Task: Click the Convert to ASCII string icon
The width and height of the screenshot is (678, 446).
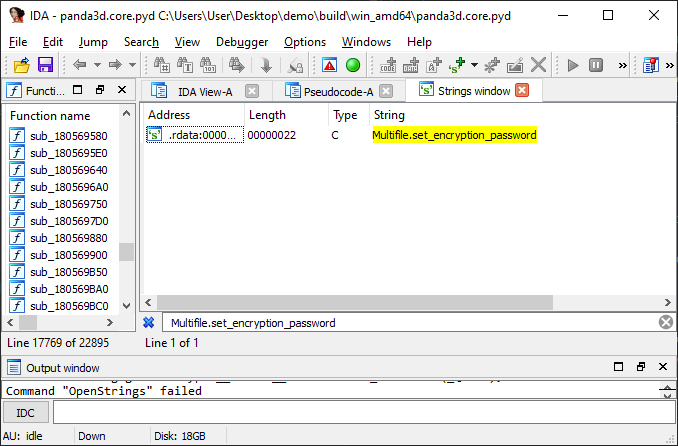Action: click(434, 65)
